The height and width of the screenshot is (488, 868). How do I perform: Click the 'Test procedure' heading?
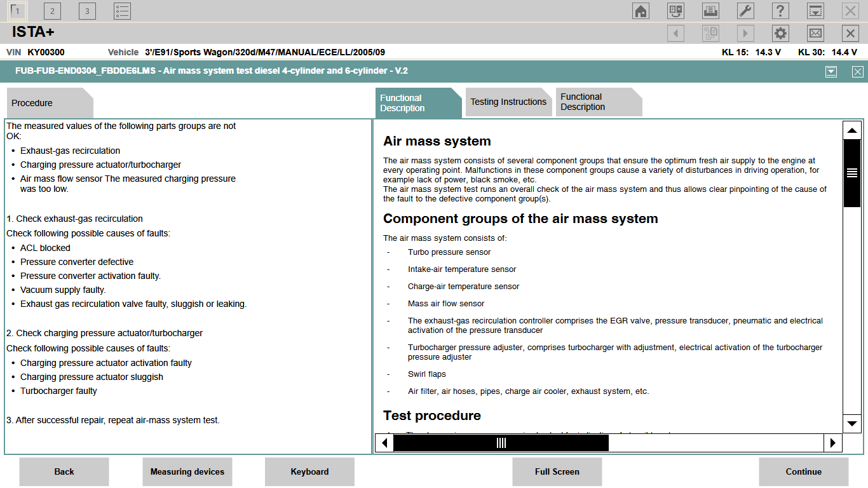pos(432,416)
